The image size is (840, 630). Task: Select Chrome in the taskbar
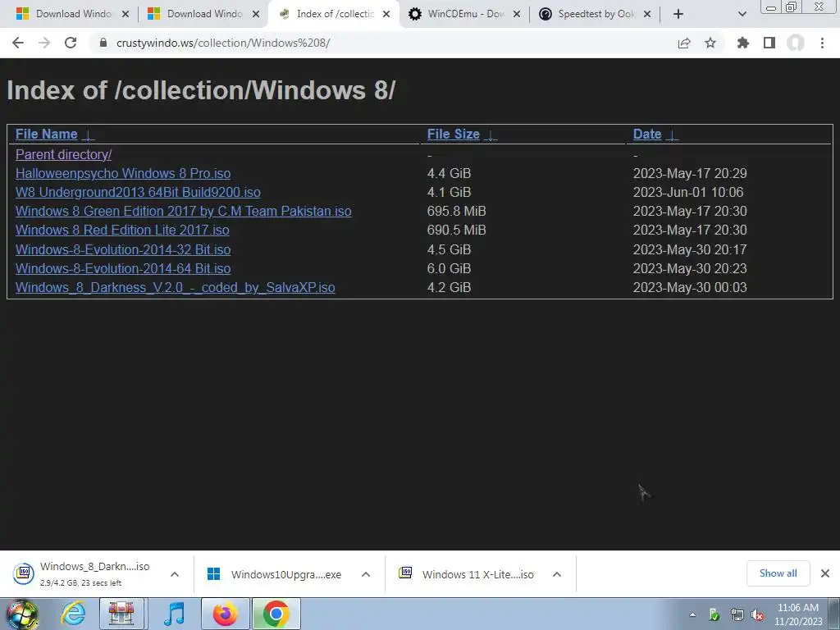point(276,614)
